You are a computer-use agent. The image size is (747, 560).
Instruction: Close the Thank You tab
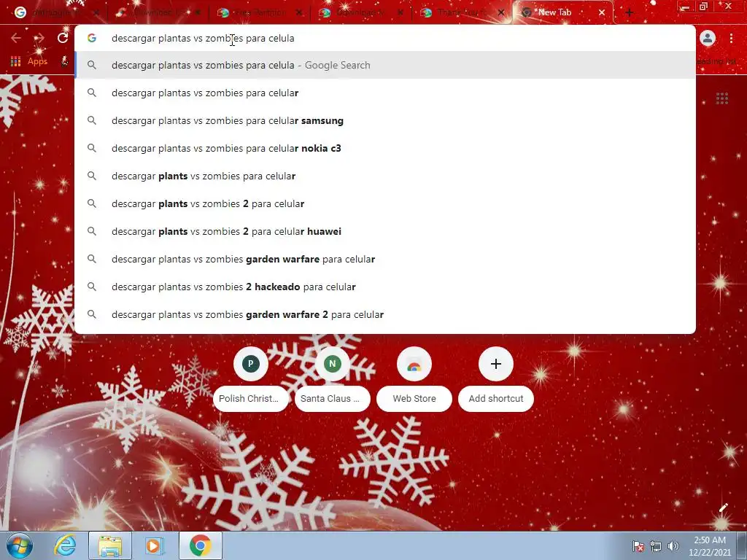[501, 13]
